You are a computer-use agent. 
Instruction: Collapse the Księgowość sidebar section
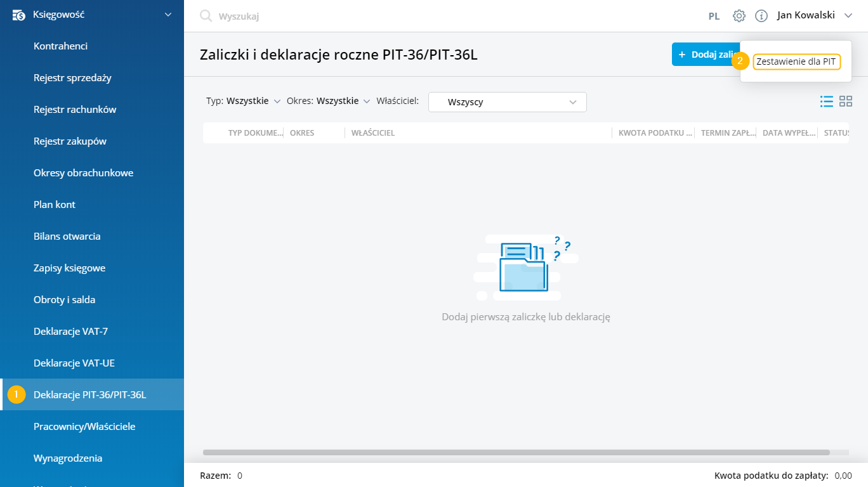168,15
